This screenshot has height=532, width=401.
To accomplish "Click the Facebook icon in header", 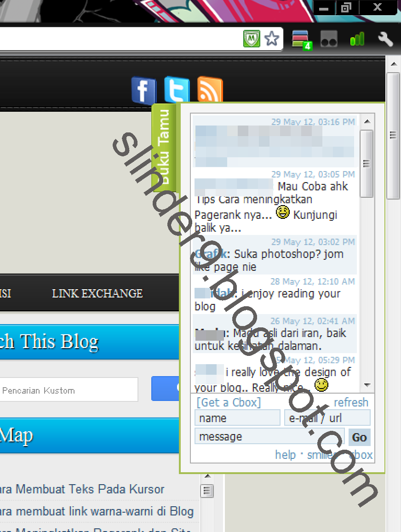I will coord(144,91).
